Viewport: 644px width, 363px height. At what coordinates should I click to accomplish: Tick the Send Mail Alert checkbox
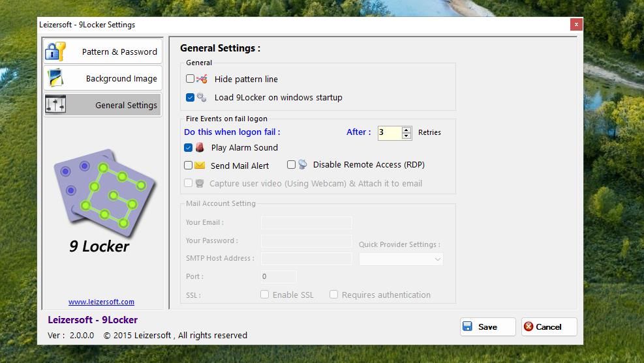(188, 166)
